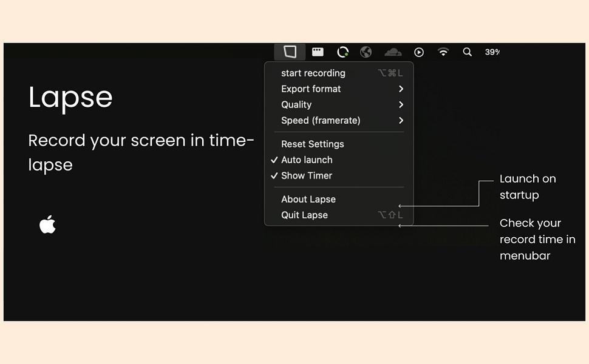Expand the chevron beside Export format

point(401,89)
